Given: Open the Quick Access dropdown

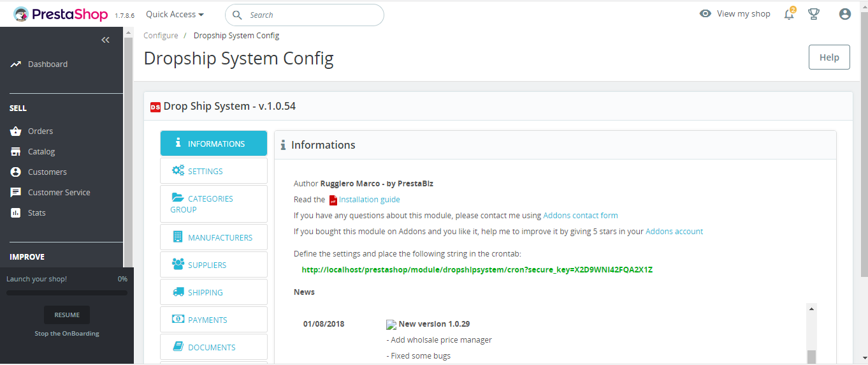Looking at the screenshot, I should (175, 14).
